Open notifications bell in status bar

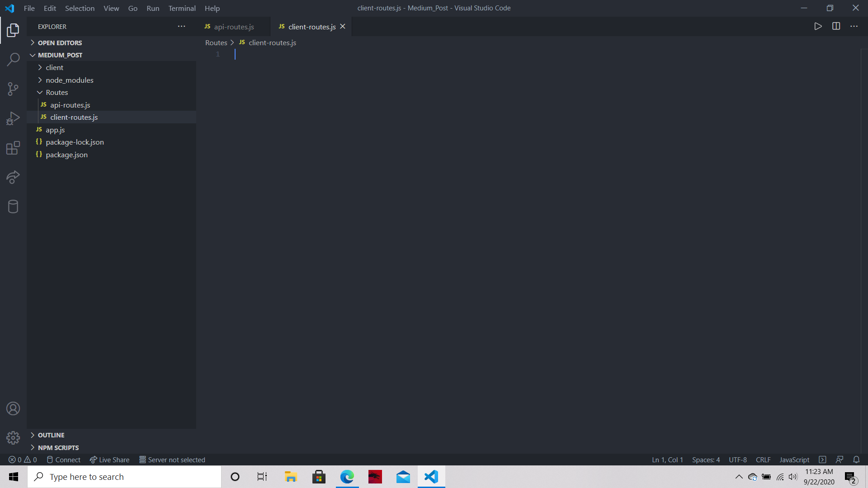pos(856,460)
